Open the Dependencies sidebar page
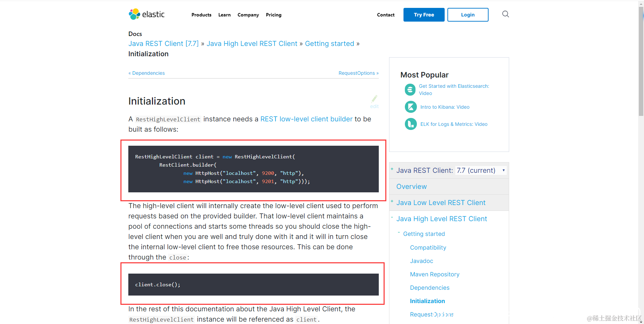 pos(430,288)
